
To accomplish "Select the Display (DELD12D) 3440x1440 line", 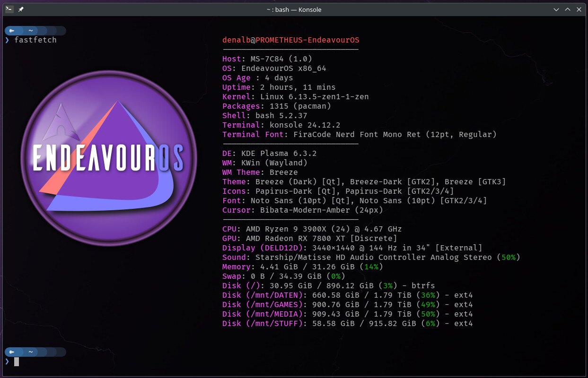I will pos(352,248).
